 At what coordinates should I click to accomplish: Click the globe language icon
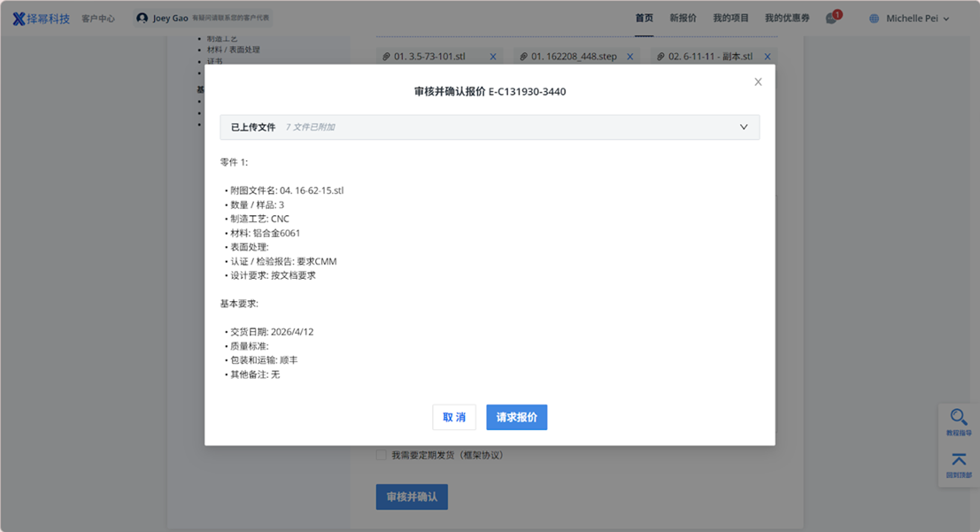click(875, 19)
